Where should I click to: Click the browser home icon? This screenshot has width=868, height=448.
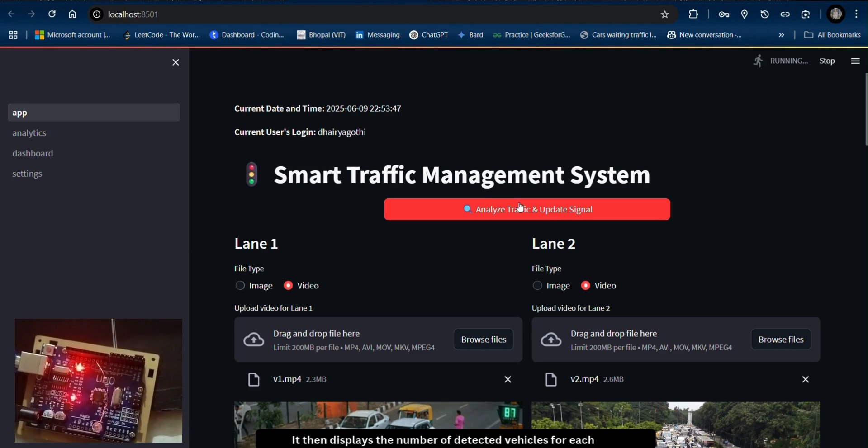point(72,14)
